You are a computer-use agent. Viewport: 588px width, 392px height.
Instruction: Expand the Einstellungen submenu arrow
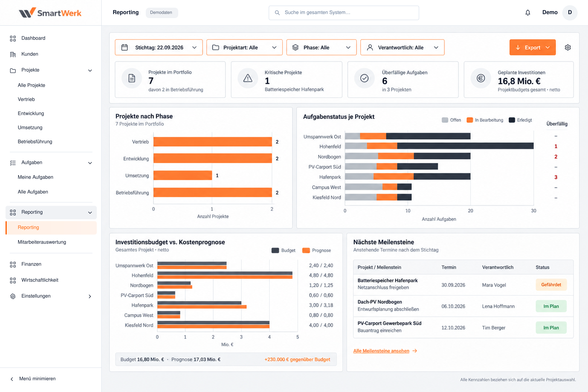[90, 296]
